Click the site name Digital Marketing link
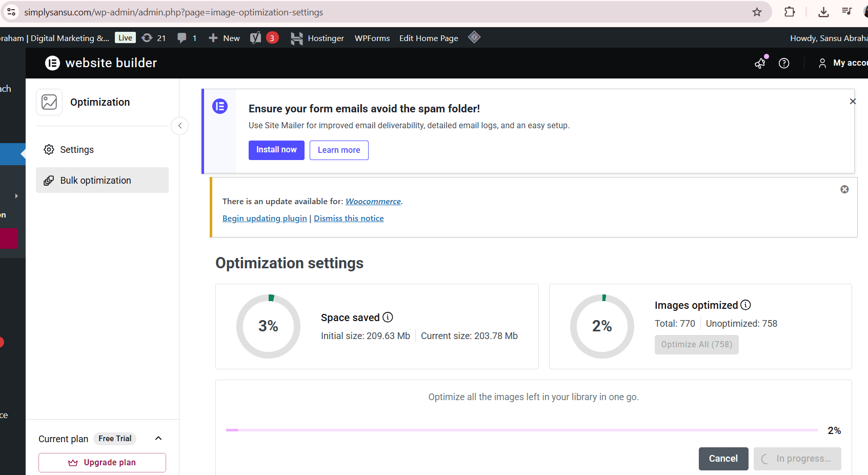868x475 pixels. pos(55,38)
